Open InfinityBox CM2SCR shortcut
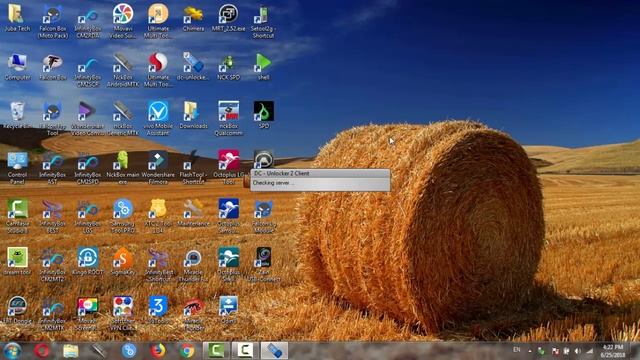 [x=88, y=70]
